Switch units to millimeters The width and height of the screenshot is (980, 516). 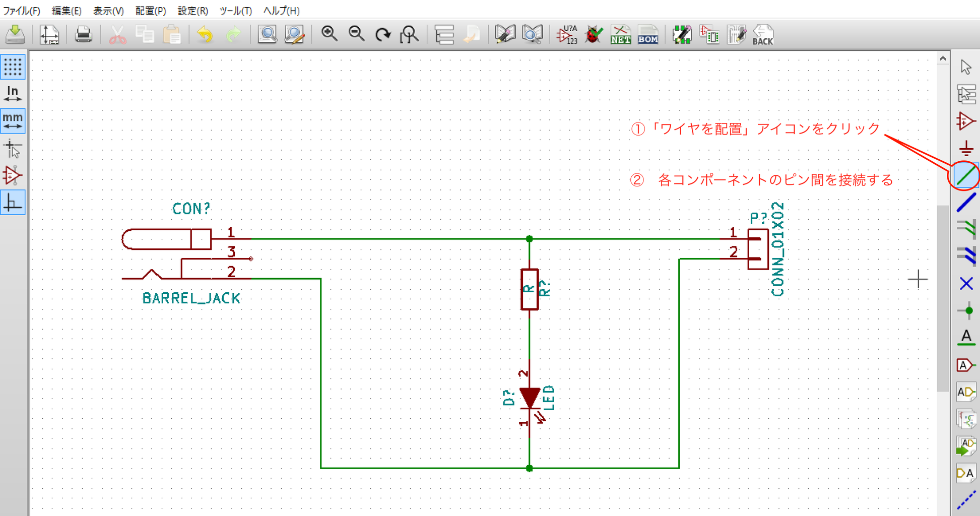[x=13, y=121]
